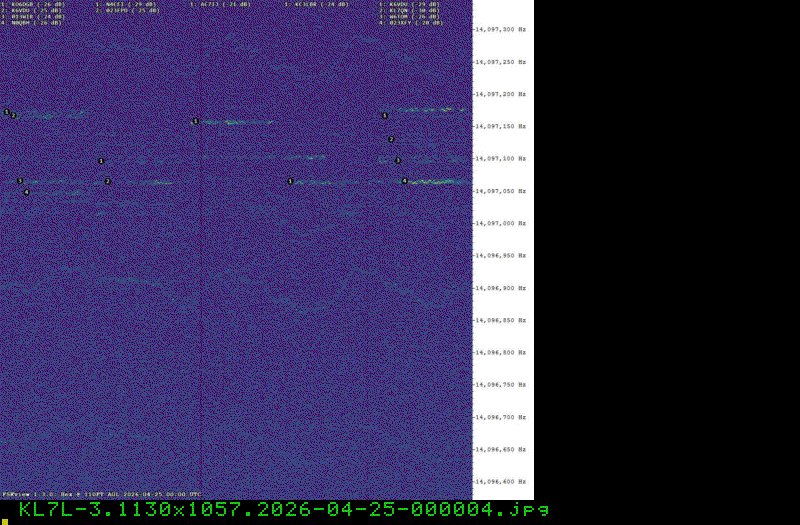800x525 pixels.
Task: Click the 14,096,600 Hz frequency label
Action: point(500,482)
